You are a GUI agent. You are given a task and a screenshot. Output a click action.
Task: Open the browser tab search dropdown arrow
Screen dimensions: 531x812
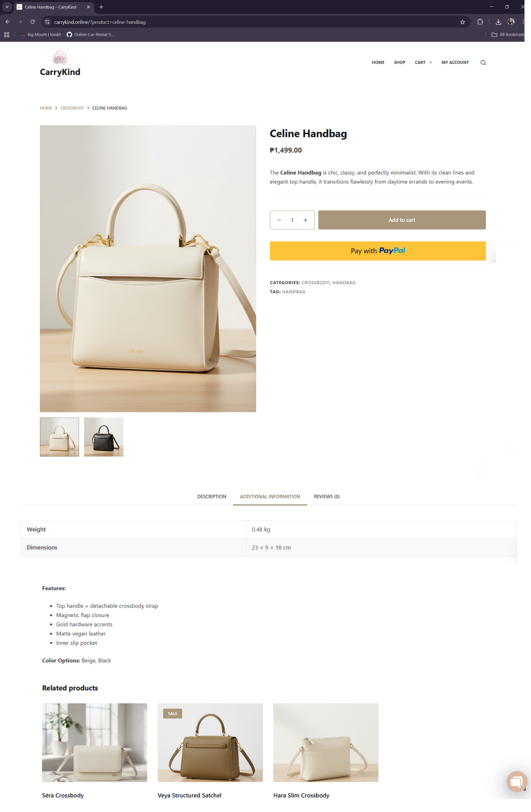click(7, 7)
